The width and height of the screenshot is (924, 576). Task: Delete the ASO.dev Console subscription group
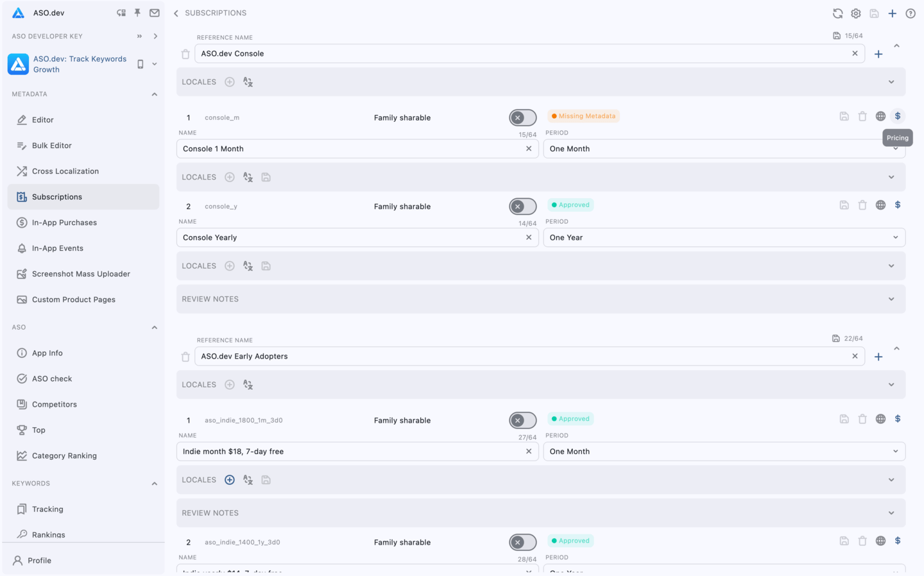click(x=185, y=54)
